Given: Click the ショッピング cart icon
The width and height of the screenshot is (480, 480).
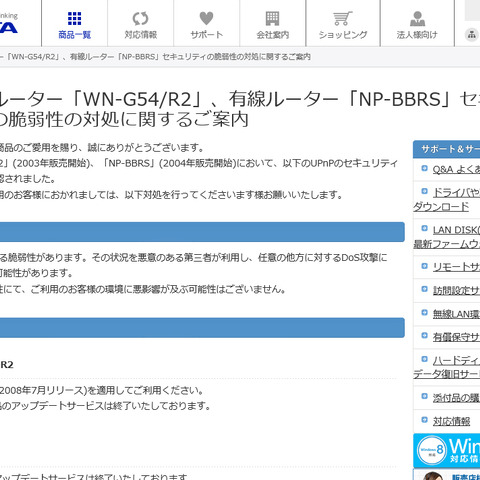Looking at the screenshot, I should [343, 18].
